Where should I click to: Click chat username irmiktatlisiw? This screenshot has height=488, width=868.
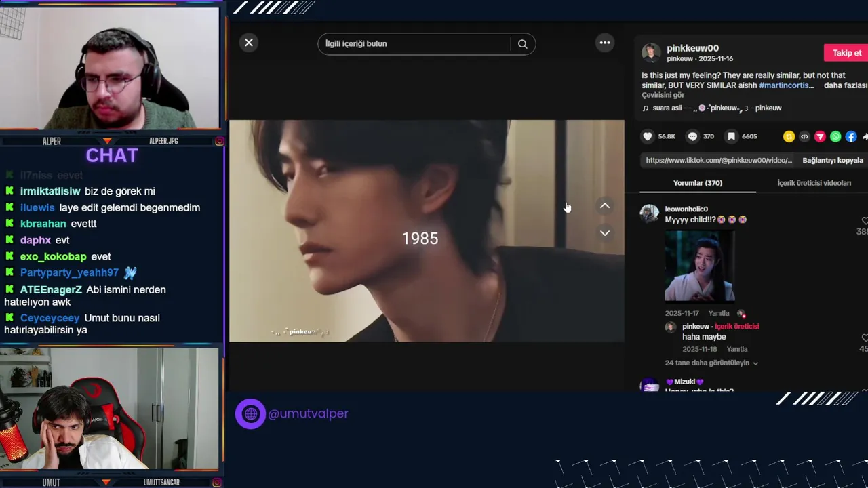click(50, 192)
